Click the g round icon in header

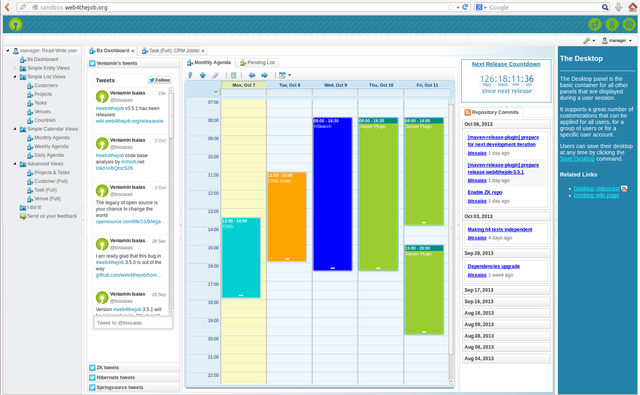click(x=612, y=24)
